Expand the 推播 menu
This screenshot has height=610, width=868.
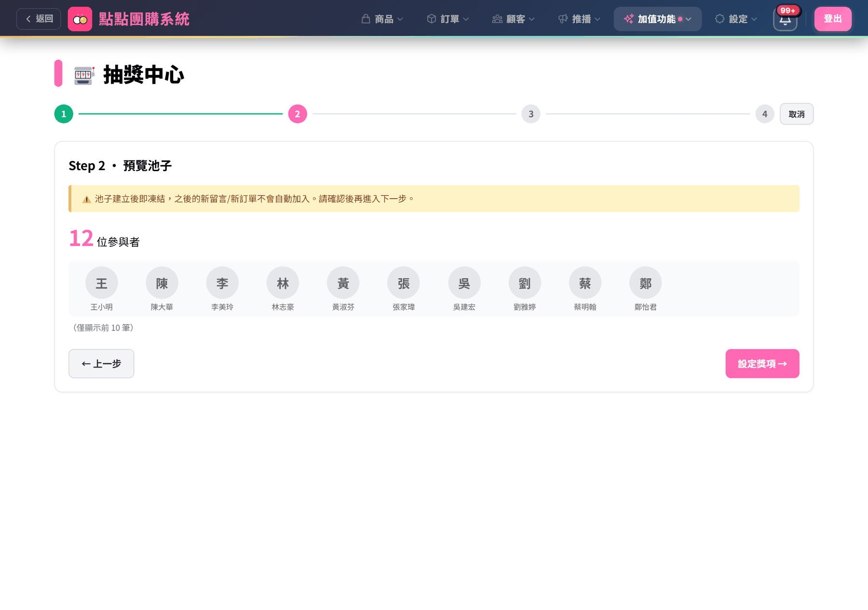(x=579, y=19)
